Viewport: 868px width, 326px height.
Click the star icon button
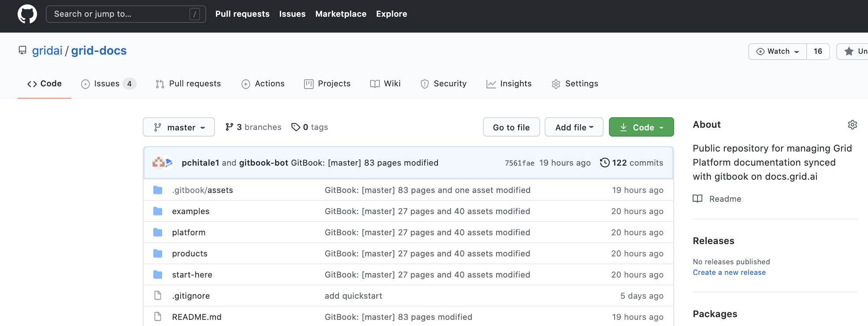(x=849, y=52)
